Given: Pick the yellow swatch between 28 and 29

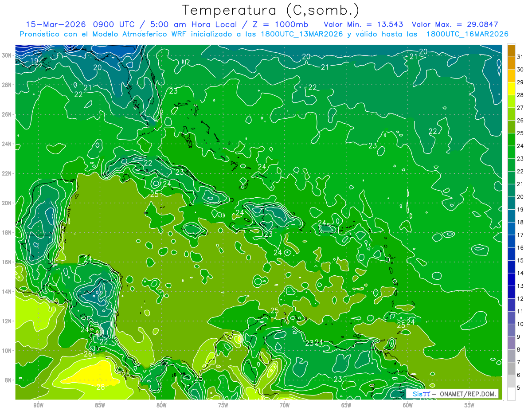Looking at the screenshot, I should [511, 89].
